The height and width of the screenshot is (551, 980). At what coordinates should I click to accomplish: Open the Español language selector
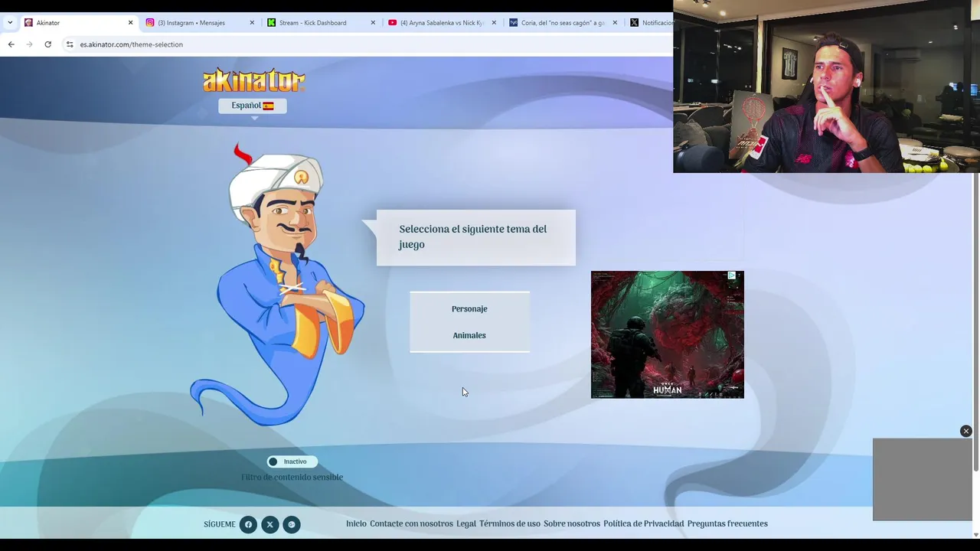click(253, 106)
